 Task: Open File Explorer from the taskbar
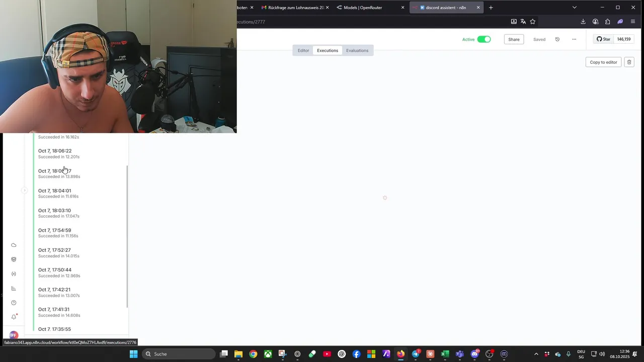coord(238,354)
